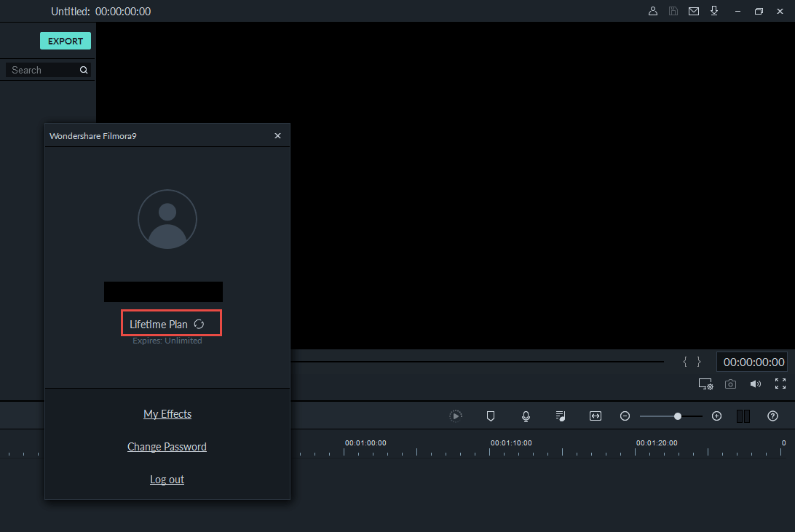Zoom in timeline with plus icon
The image size is (795, 532).
click(x=716, y=416)
